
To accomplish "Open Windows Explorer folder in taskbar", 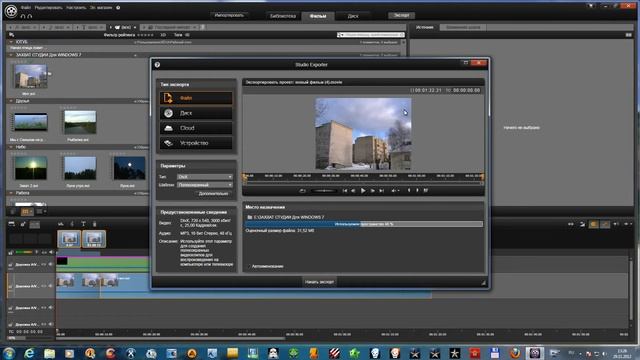I will pyautogui.click(x=49, y=353).
